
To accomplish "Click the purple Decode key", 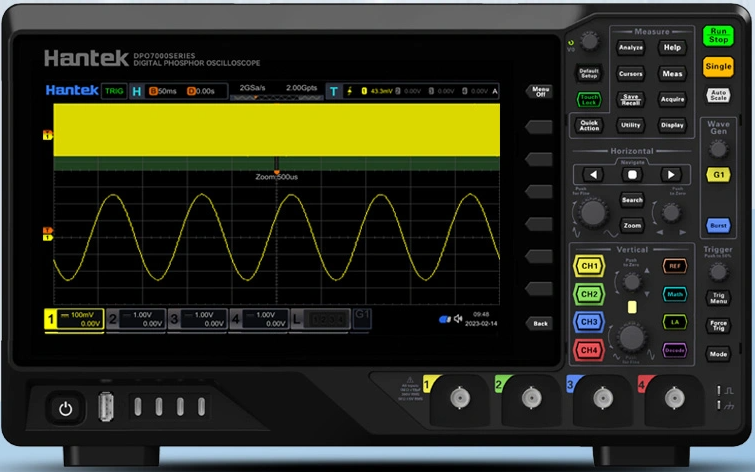I will [675, 350].
